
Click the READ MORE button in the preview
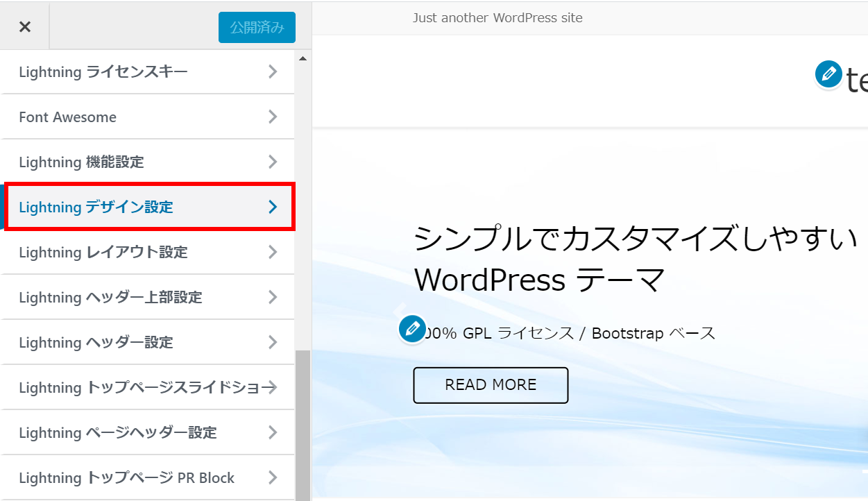tap(491, 385)
